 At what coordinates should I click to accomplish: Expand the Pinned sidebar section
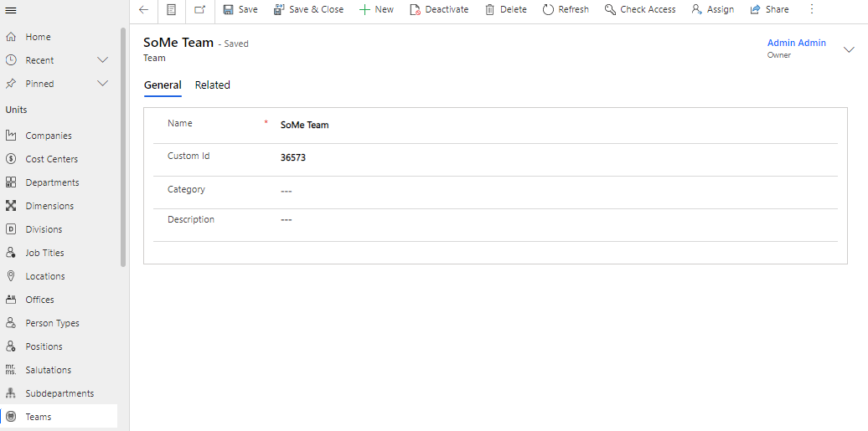103,84
